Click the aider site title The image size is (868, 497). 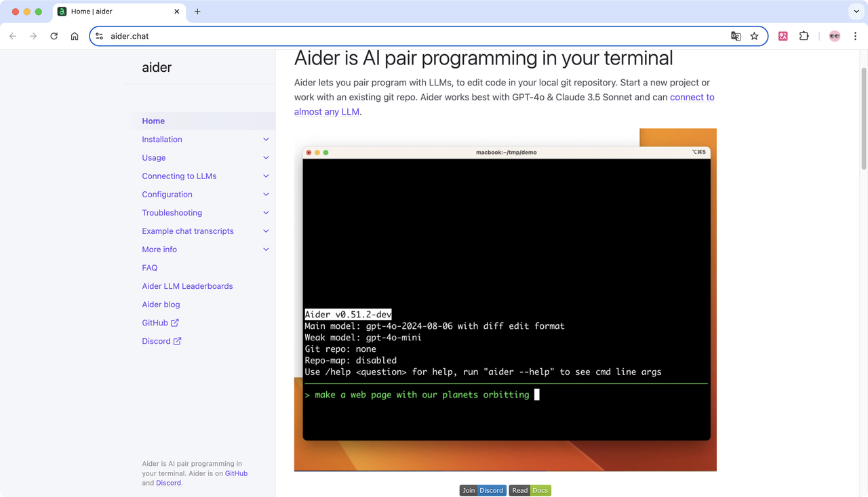pyautogui.click(x=157, y=67)
